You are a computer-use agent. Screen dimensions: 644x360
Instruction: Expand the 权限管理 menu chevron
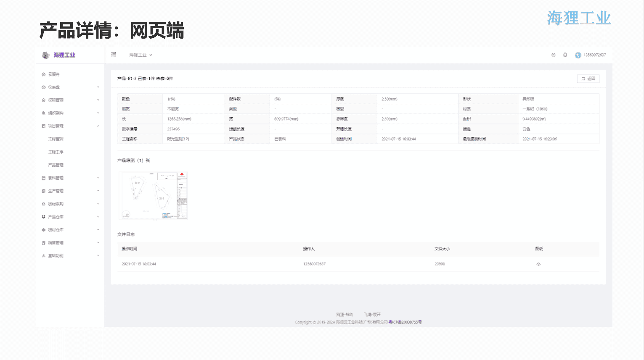(98, 100)
